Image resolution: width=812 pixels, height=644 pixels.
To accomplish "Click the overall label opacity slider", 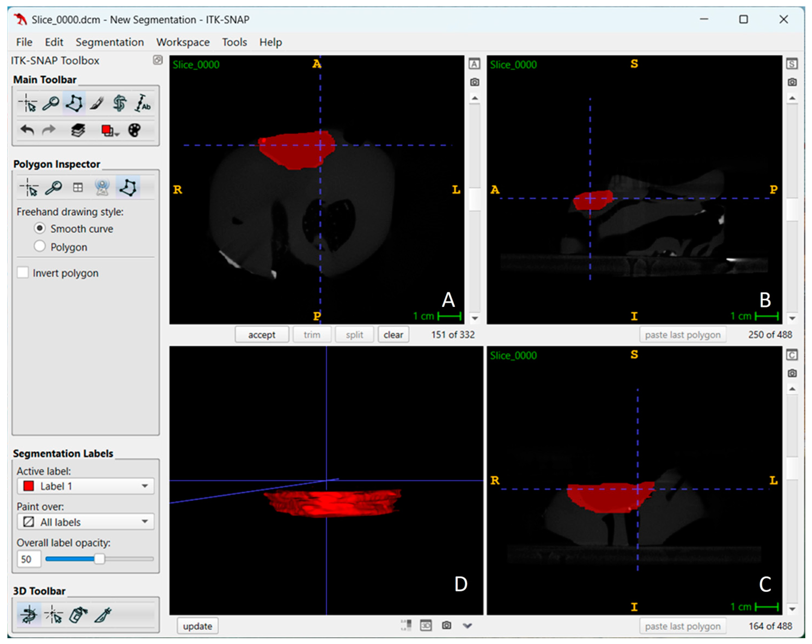I will tap(99, 559).
